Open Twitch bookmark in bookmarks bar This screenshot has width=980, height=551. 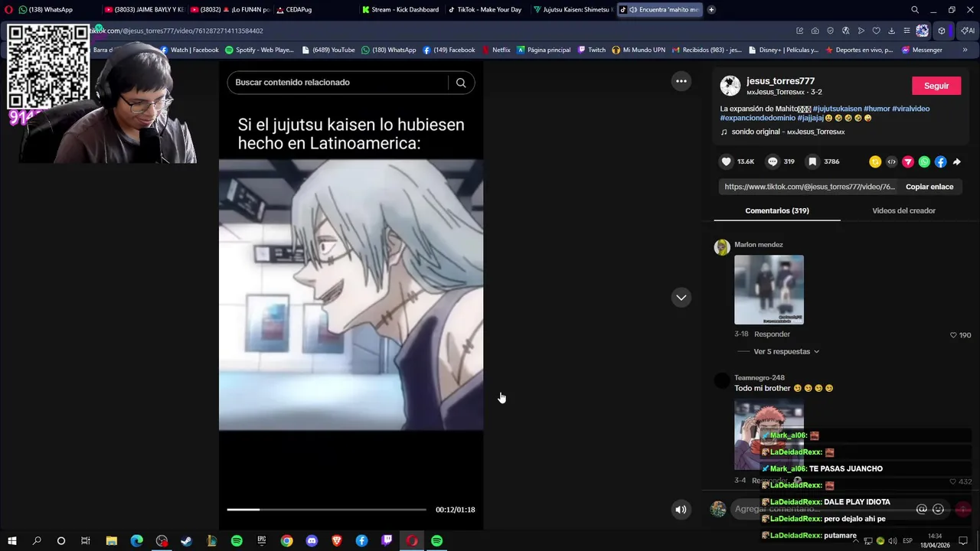click(592, 50)
